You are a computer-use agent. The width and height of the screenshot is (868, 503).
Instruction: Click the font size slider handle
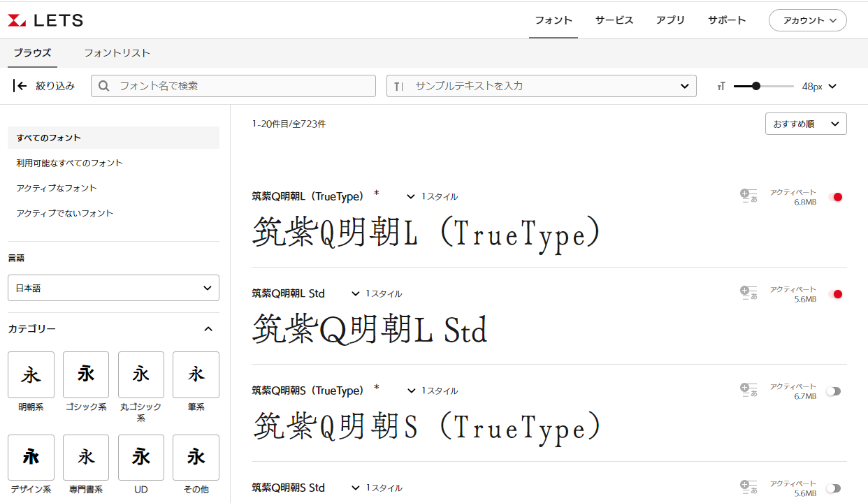(x=756, y=86)
